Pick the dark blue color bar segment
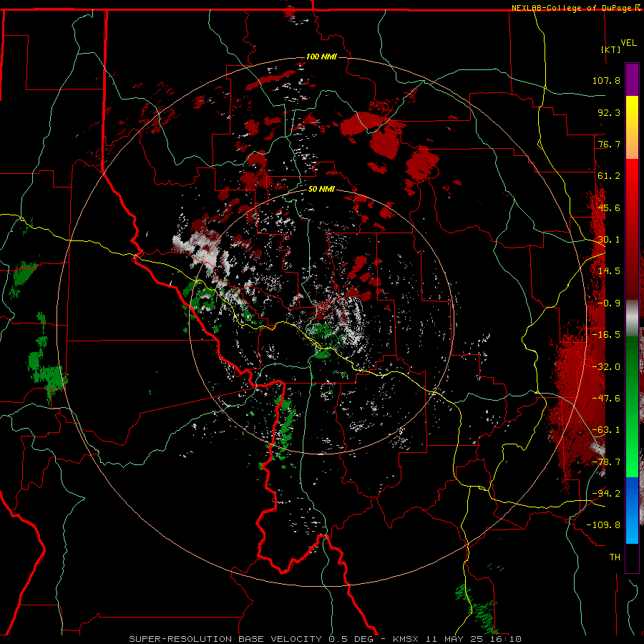Screen dimensions: 644x644 tap(632, 493)
